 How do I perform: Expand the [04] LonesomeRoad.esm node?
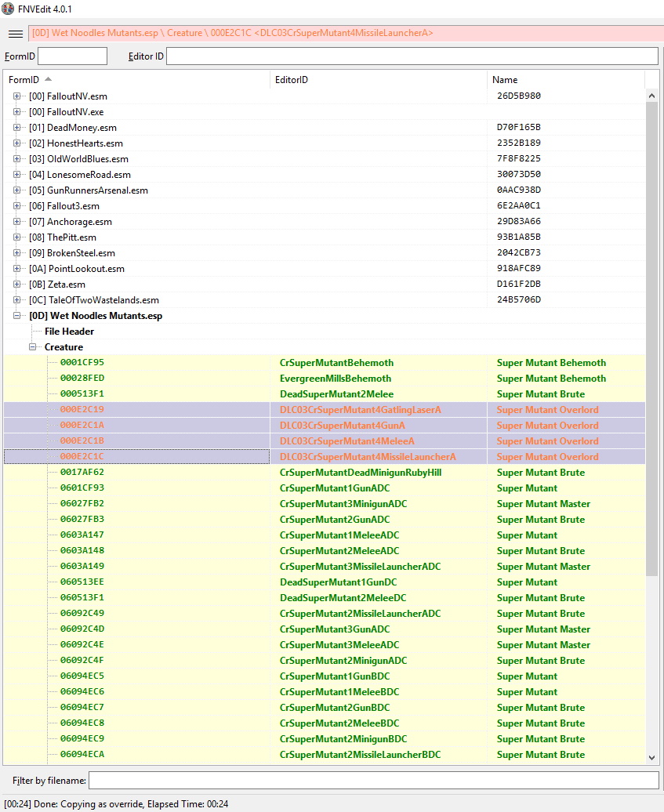click(x=17, y=175)
